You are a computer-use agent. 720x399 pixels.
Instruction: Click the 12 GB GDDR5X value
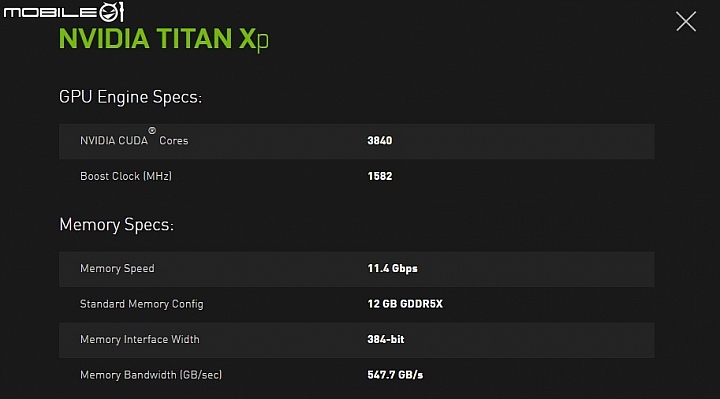(x=405, y=304)
